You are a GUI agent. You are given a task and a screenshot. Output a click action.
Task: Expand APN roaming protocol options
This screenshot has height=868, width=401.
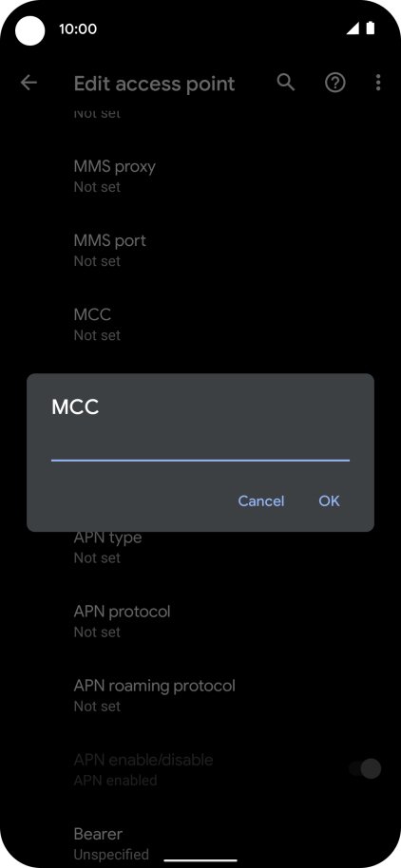click(x=200, y=695)
